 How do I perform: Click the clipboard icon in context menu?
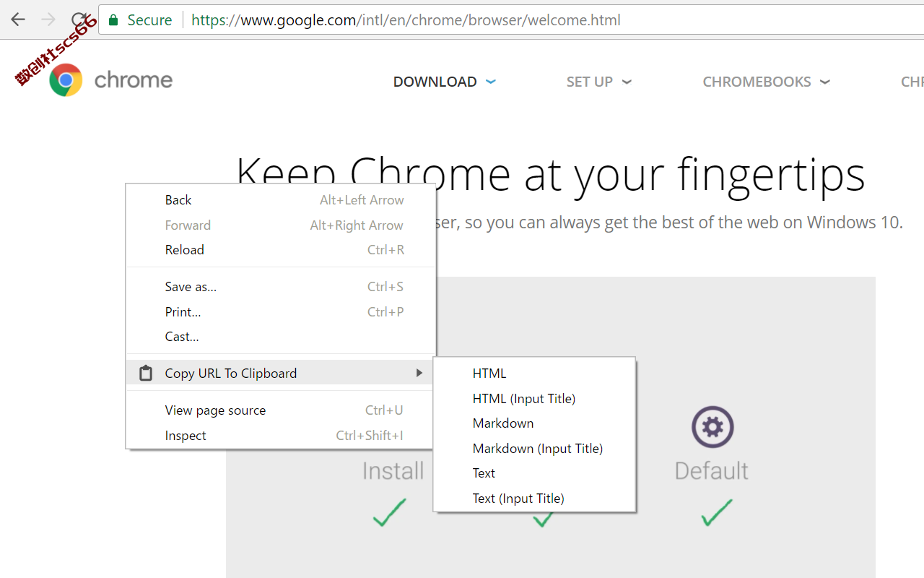pyautogui.click(x=146, y=373)
